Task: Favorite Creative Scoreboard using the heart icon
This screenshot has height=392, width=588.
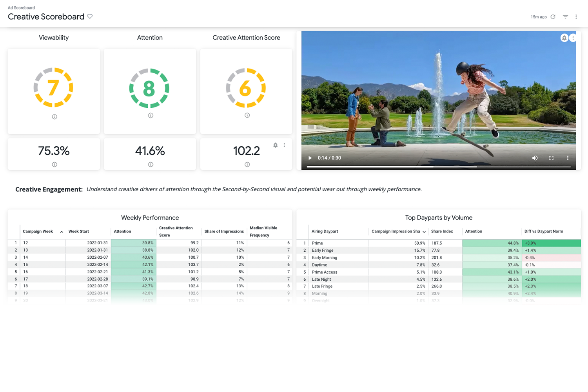Action: tap(90, 16)
